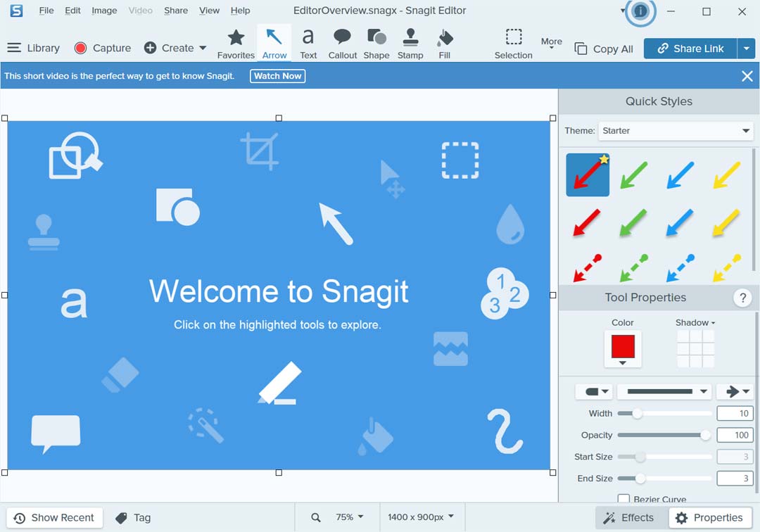Choose the red shadowed arrow in second row
Image resolution: width=760 pixels, height=532 pixels.
tap(587, 222)
